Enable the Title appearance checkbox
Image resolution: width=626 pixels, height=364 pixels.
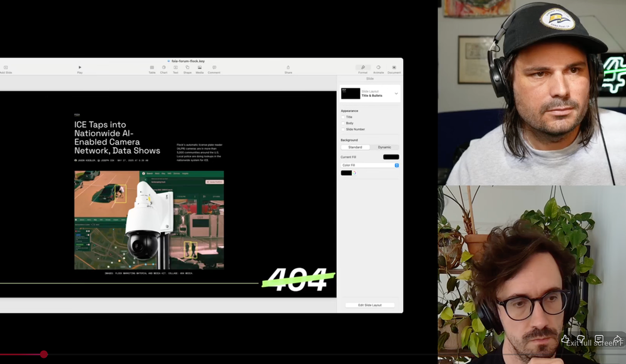point(343,117)
